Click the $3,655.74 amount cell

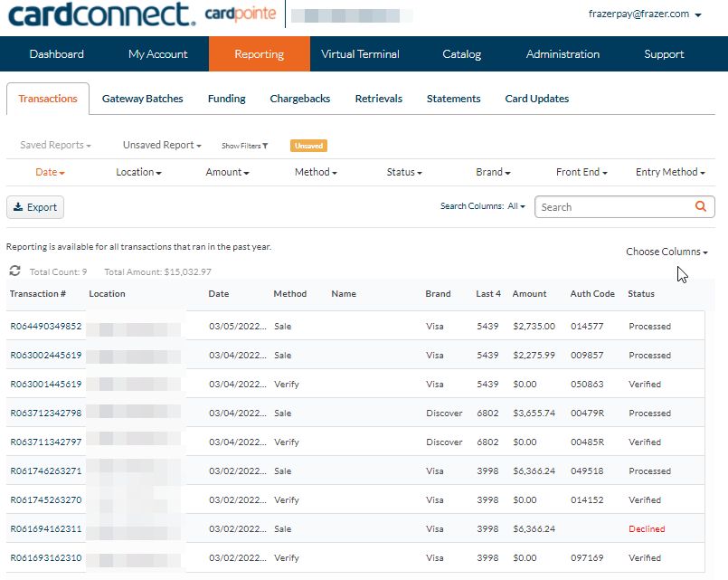coord(534,413)
